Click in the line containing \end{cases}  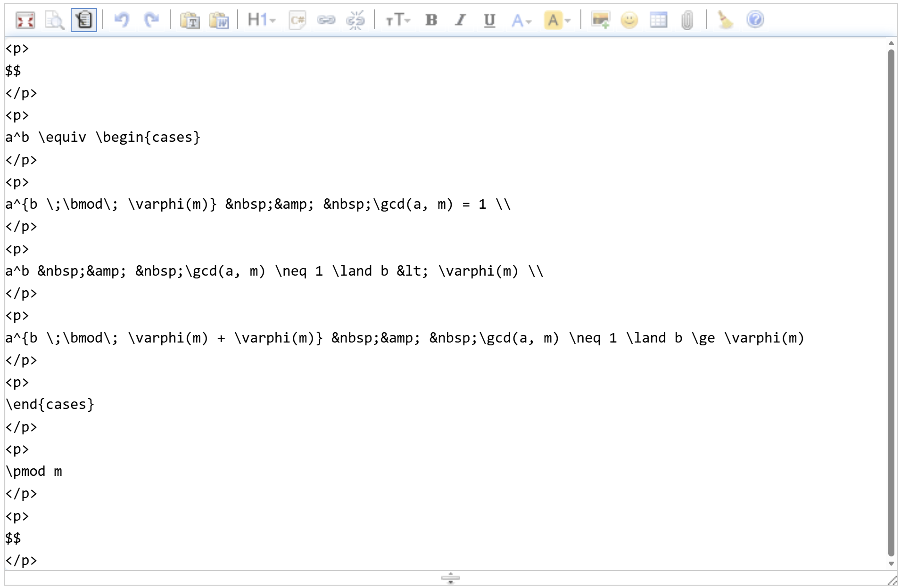click(x=50, y=405)
